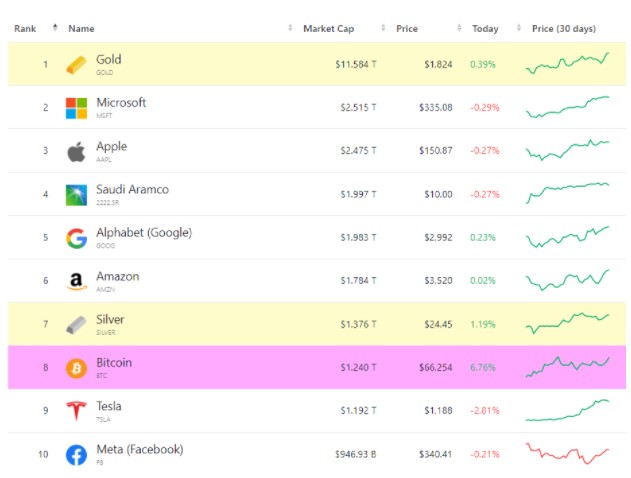Click the Meta Facebook logo icon
The image size is (631, 478).
point(76,455)
